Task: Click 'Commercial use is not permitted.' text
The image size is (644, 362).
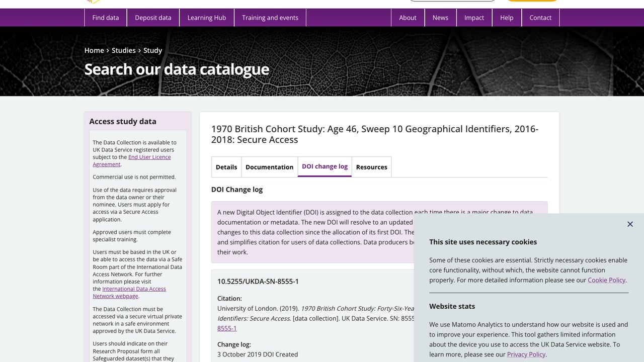Action: coord(134,177)
